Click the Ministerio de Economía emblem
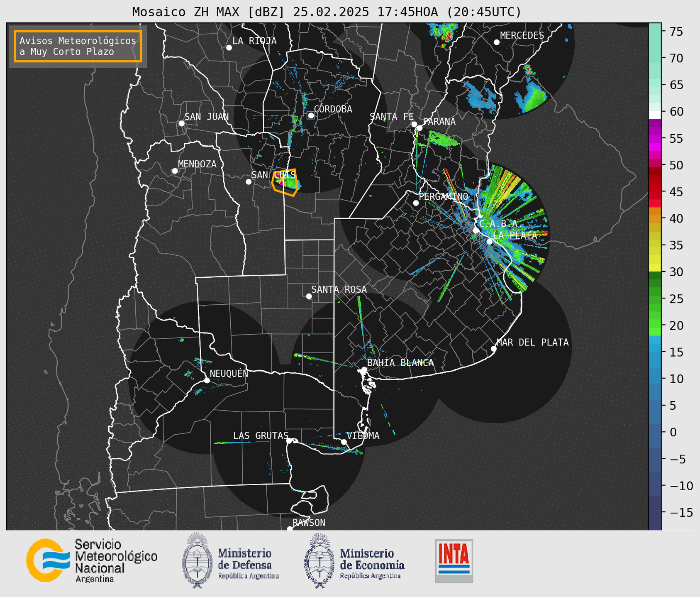The image size is (700, 597). pyautogui.click(x=320, y=560)
